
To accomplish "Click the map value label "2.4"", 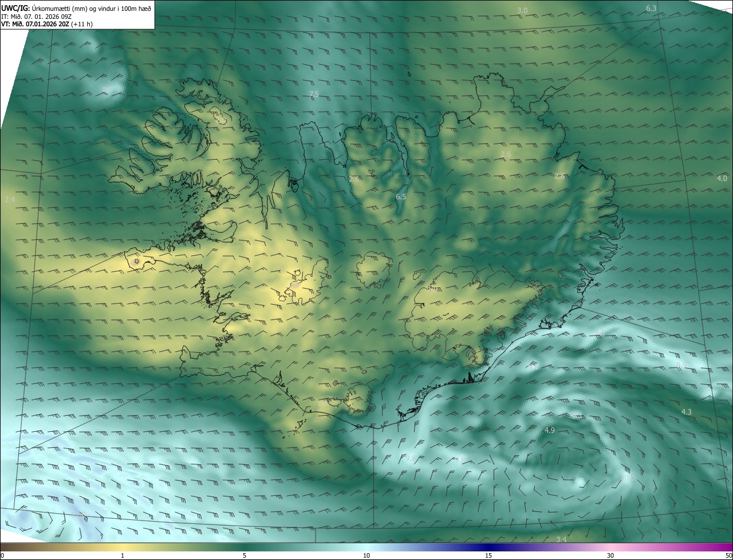I will [x=10, y=199].
